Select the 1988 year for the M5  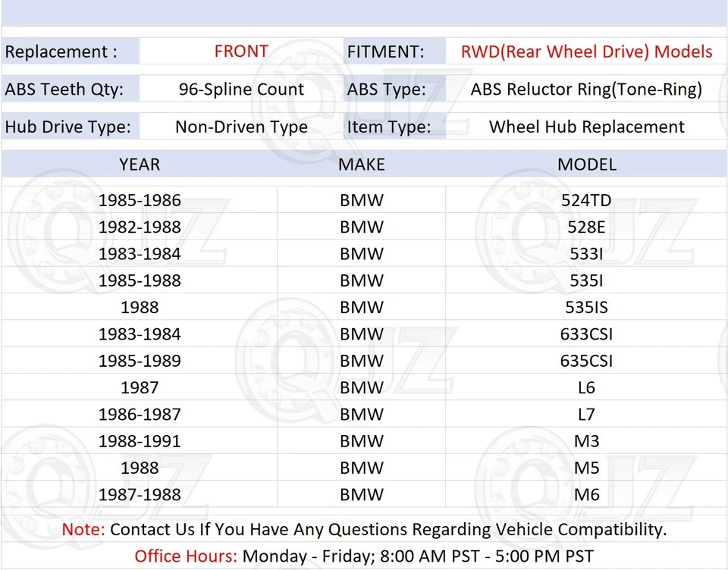pos(140,468)
